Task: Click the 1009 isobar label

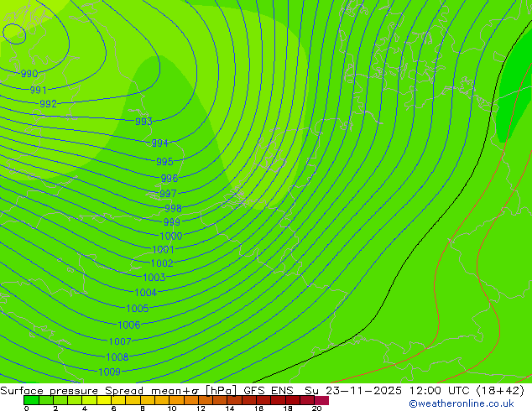Action: click(110, 372)
